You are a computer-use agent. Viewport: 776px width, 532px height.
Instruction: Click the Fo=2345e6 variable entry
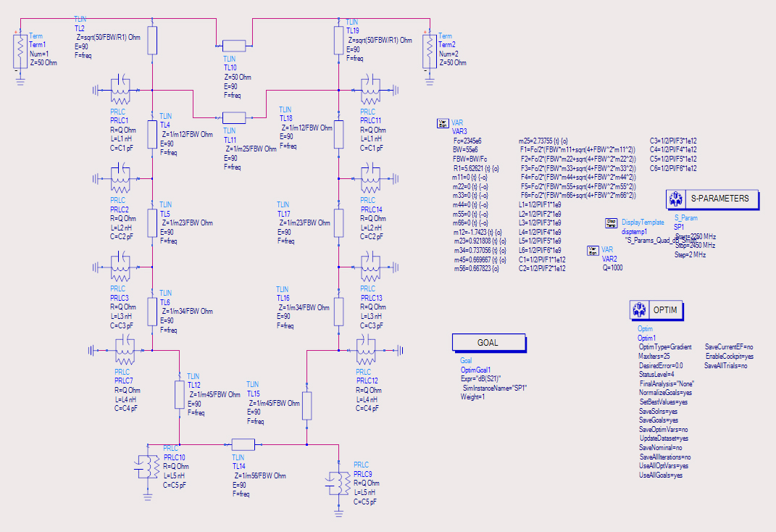point(467,141)
